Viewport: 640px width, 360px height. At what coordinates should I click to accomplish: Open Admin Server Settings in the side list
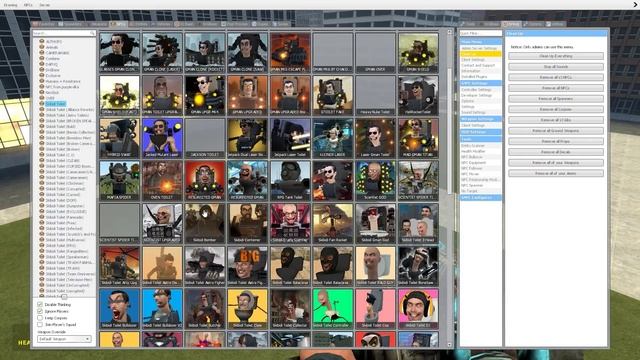[481, 48]
